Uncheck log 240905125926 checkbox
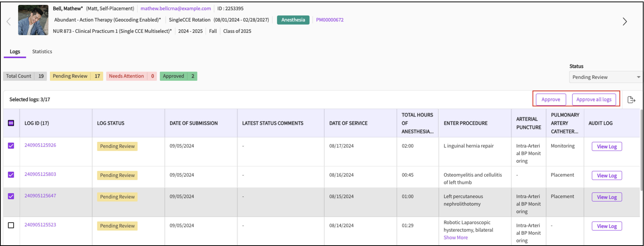The image size is (644, 246). click(x=11, y=145)
